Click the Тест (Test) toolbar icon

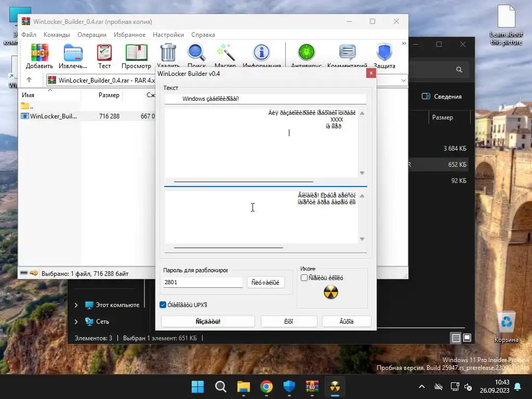pos(104,56)
